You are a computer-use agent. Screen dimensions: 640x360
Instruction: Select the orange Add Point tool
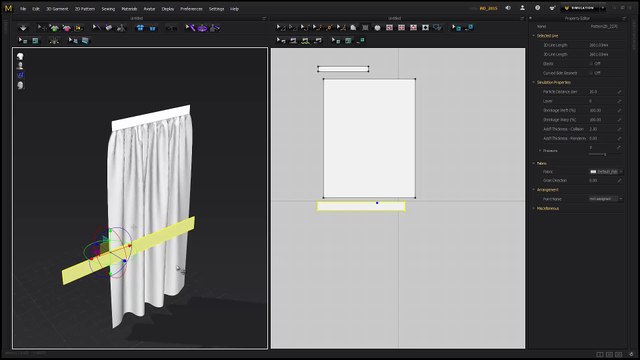point(329,27)
